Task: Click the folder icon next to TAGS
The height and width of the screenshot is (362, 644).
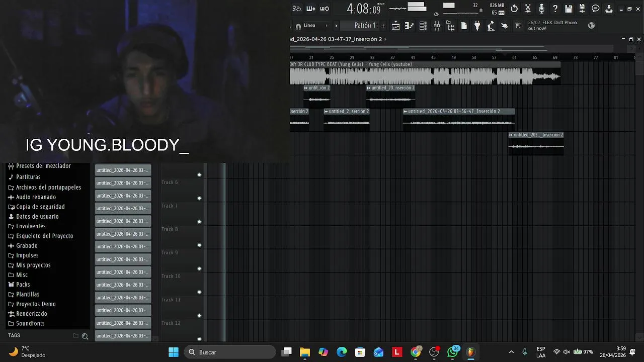Action: tap(76, 336)
